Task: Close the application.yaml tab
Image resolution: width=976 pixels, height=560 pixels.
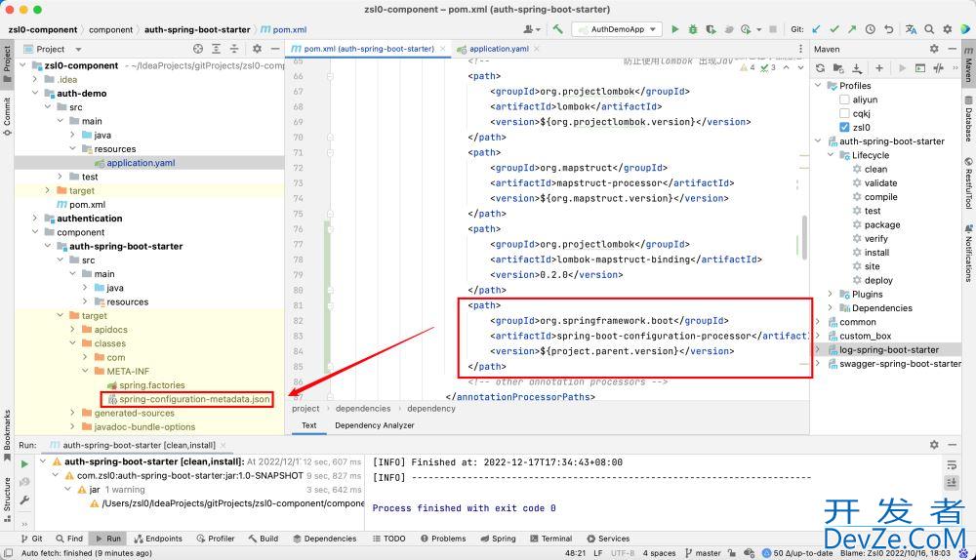Action: [x=537, y=49]
